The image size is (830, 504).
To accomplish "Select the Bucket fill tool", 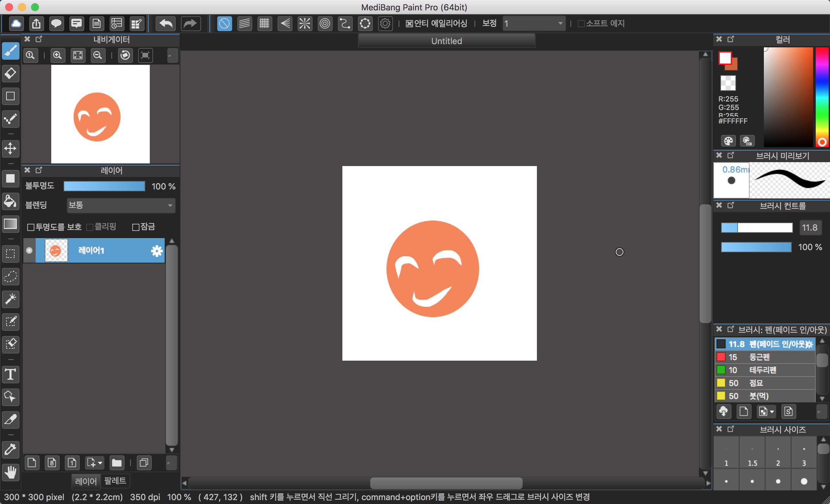I will click(x=10, y=201).
